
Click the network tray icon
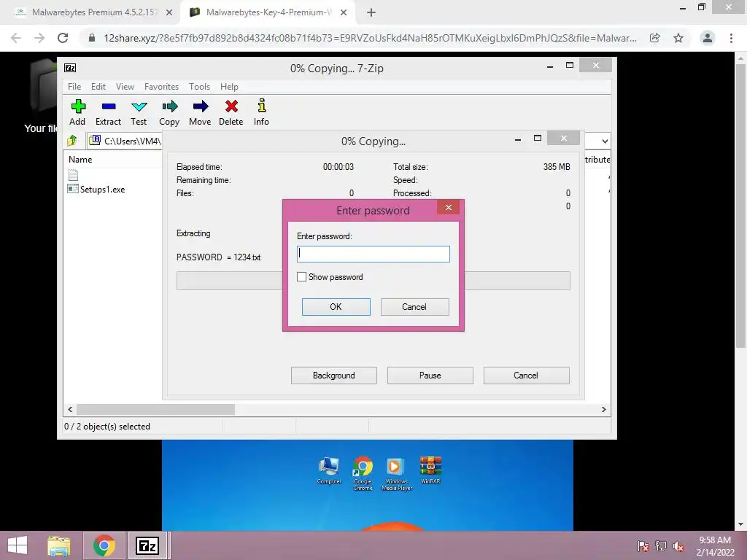pyautogui.click(x=660, y=546)
